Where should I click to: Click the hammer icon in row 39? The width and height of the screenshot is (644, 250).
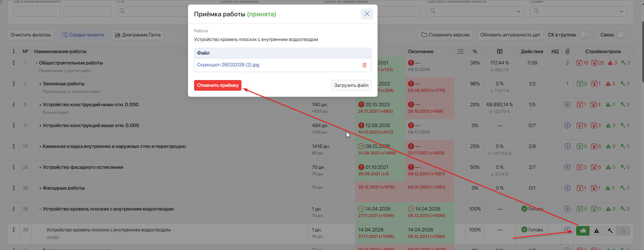pyautogui.click(x=610, y=231)
